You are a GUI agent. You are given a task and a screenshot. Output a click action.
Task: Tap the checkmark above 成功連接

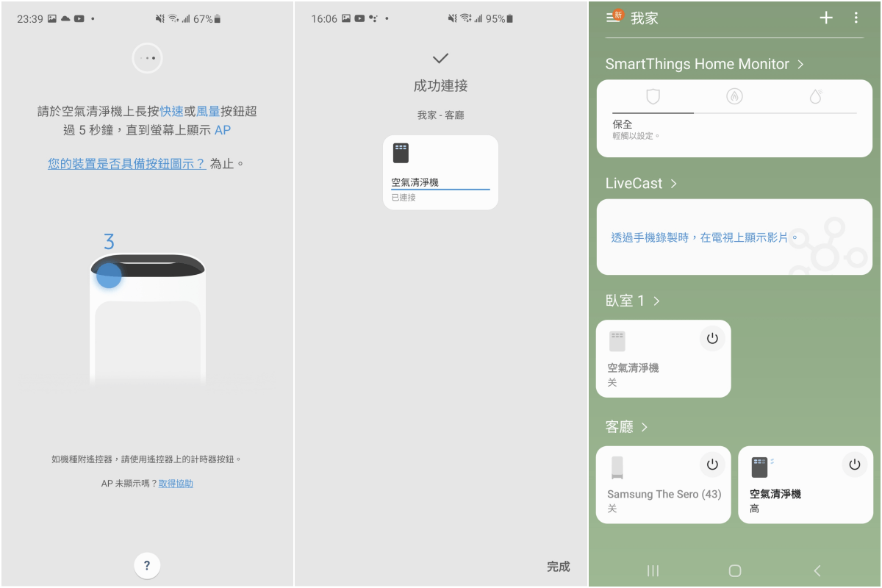pos(440,58)
